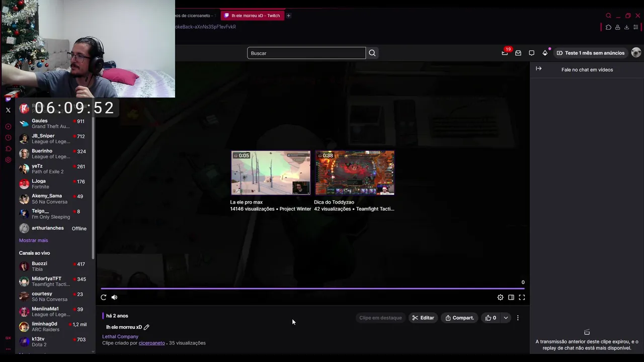Open the Bits diamond icon

point(545,53)
